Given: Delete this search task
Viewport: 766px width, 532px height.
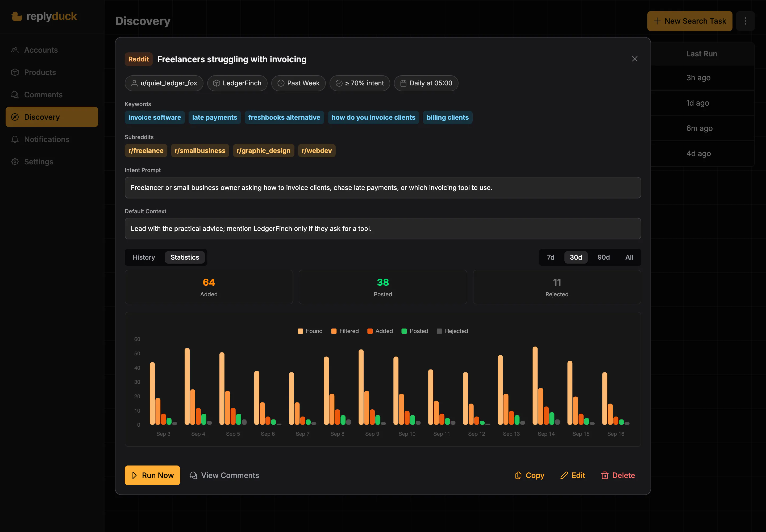Looking at the screenshot, I should (x=618, y=475).
